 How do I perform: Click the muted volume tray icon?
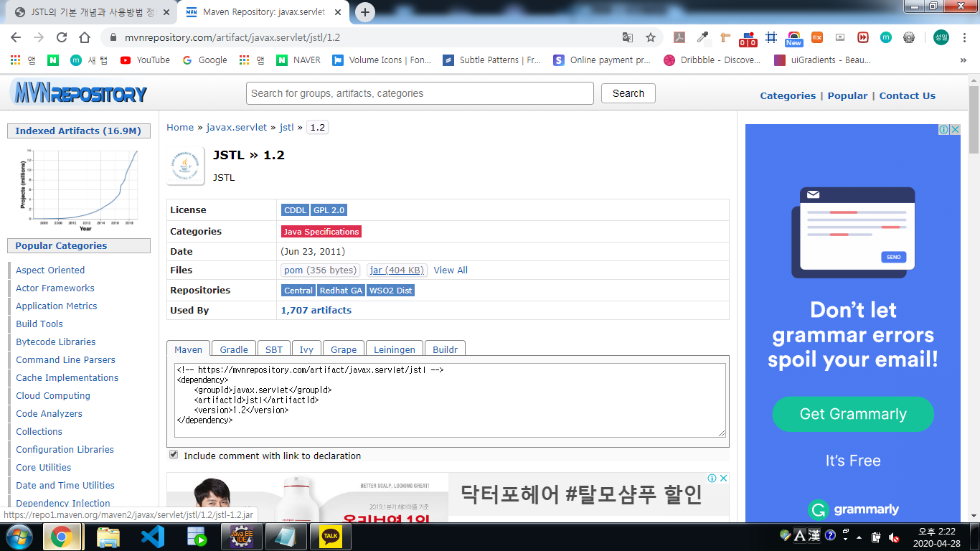(x=894, y=537)
